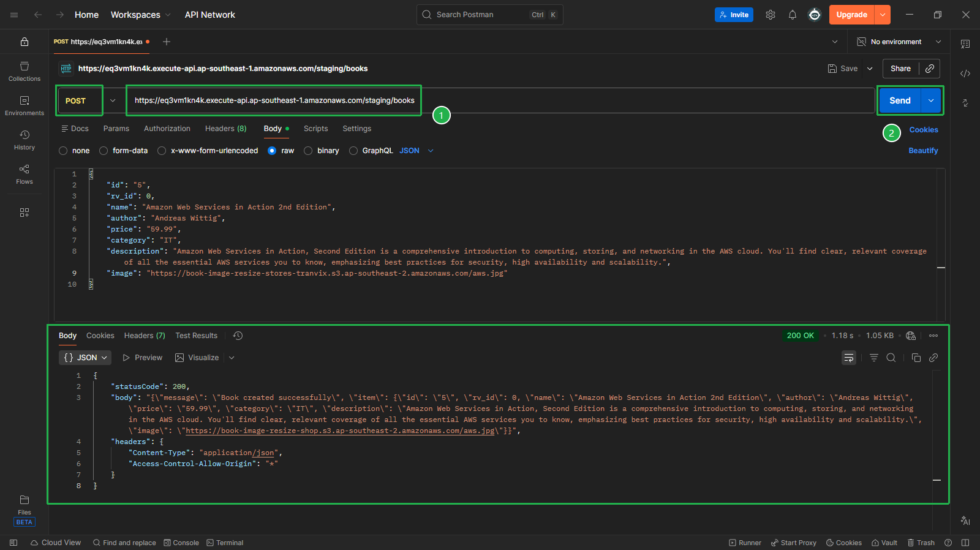This screenshot has height=550, width=980.
Task: Open Files BETA in the sidebar
Action: (x=24, y=510)
